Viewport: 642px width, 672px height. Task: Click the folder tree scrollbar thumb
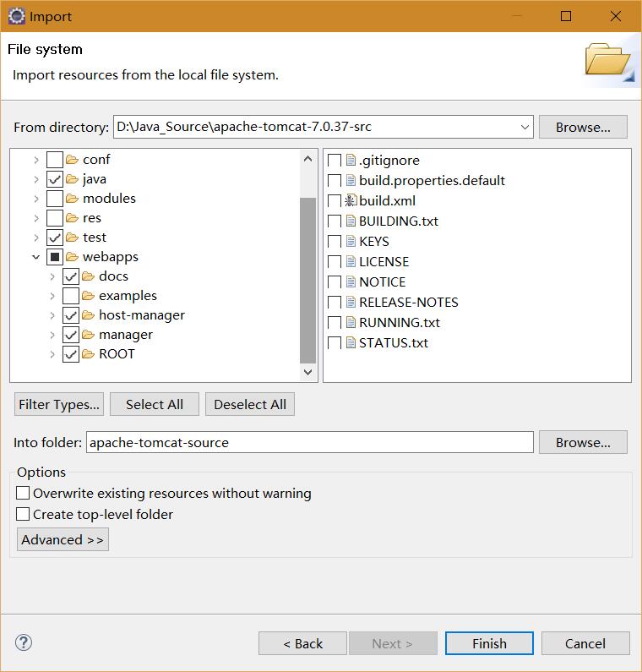coord(307,281)
